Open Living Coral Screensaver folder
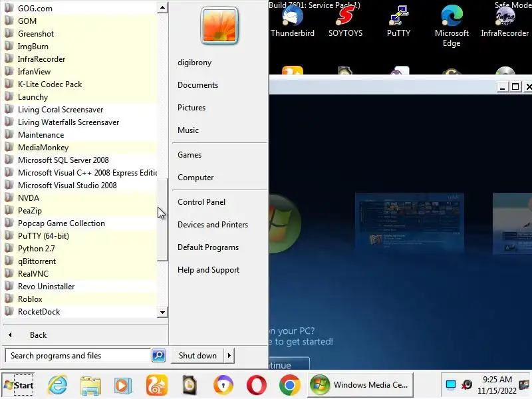This screenshot has width=532, height=399. coord(80,109)
